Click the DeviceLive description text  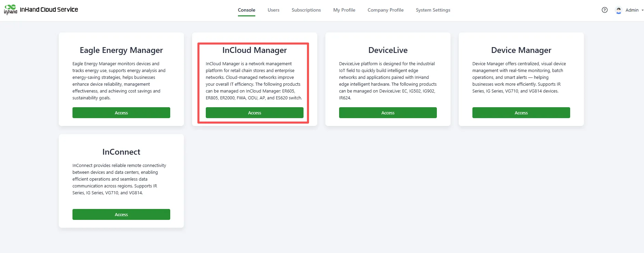(388, 81)
